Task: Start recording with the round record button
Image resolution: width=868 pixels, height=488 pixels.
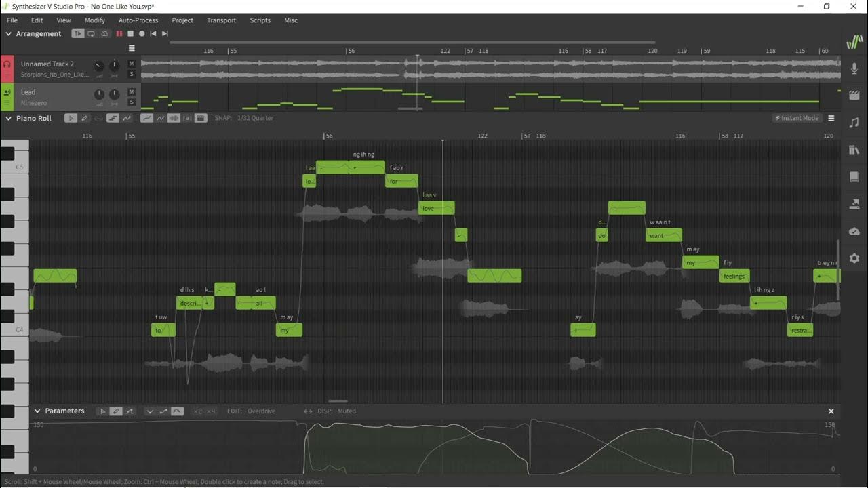Action: [x=142, y=33]
